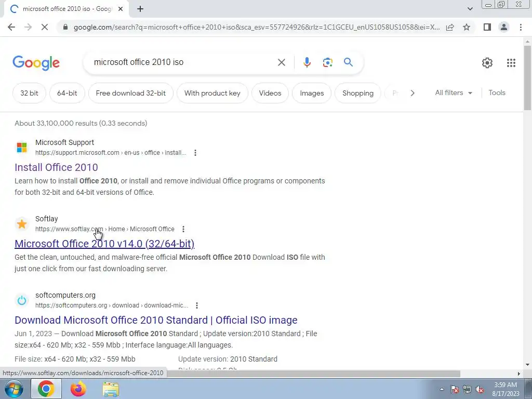Open Windows Explorer from taskbar
The height and width of the screenshot is (399, 532).
click(111, 390)
